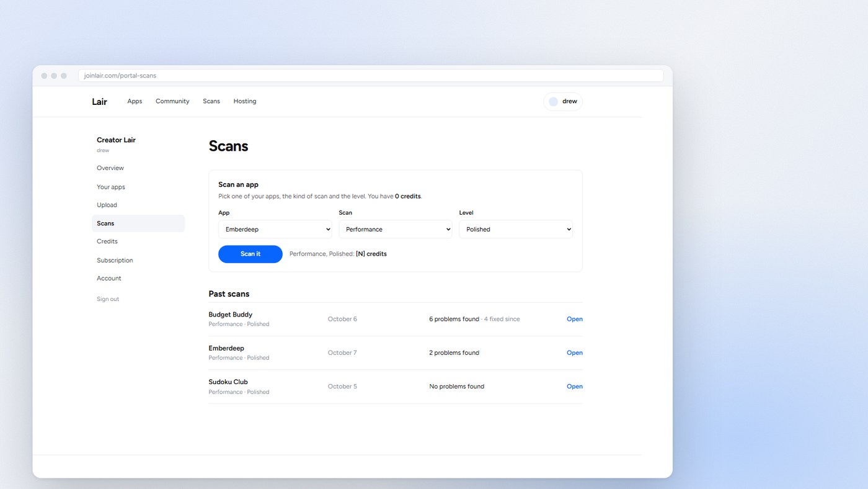Screen dimensions: 868x489
Task: Click the Emberdeep past scan name
Action: [x=226, y=348]
